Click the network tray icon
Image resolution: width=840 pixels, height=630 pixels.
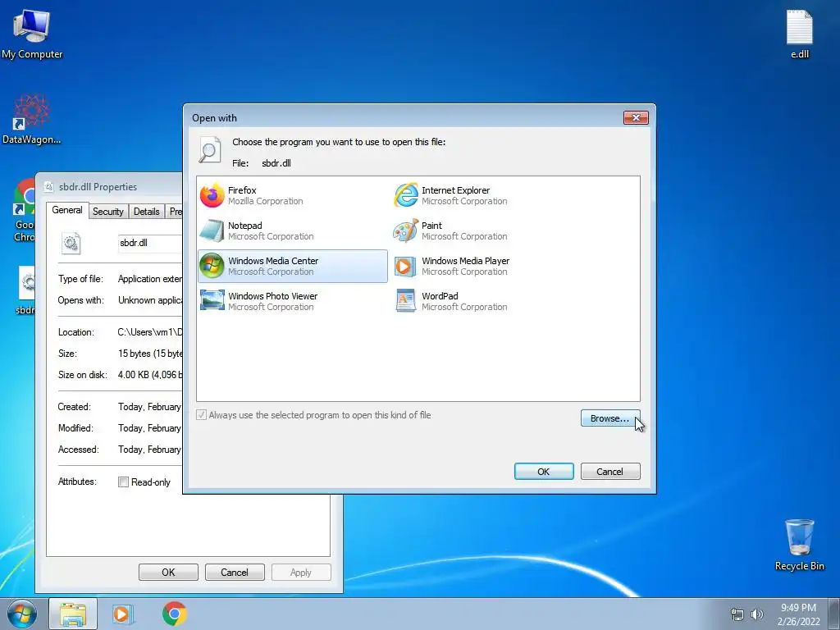pyautogui.click(x=737, y=614)
